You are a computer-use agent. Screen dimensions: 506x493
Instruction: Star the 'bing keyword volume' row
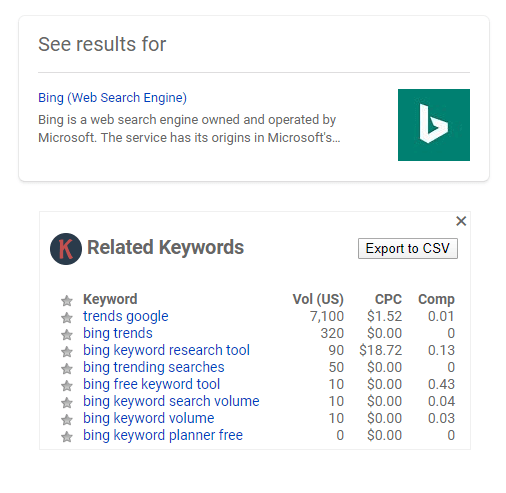click(x=67, y=420)
